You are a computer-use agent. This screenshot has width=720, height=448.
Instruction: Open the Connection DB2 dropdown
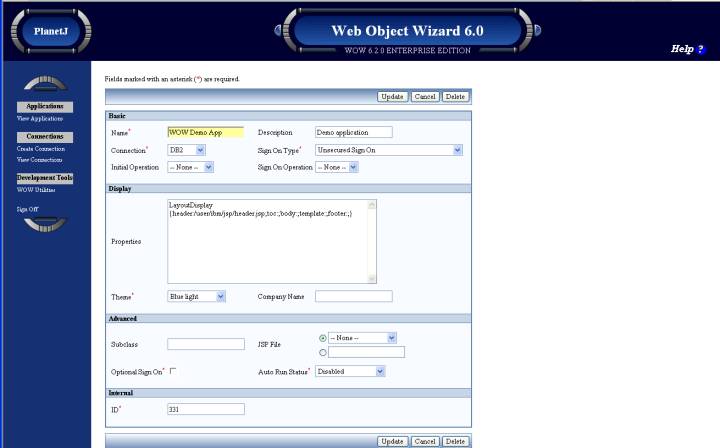tap(186, 150)
